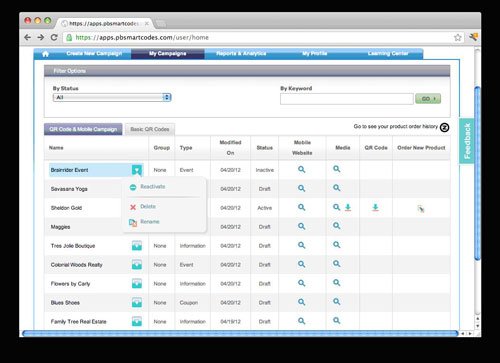500x363 pixels.
Task: Click the Active status of Sheldon Gold
Action: [x=265, y=208]
